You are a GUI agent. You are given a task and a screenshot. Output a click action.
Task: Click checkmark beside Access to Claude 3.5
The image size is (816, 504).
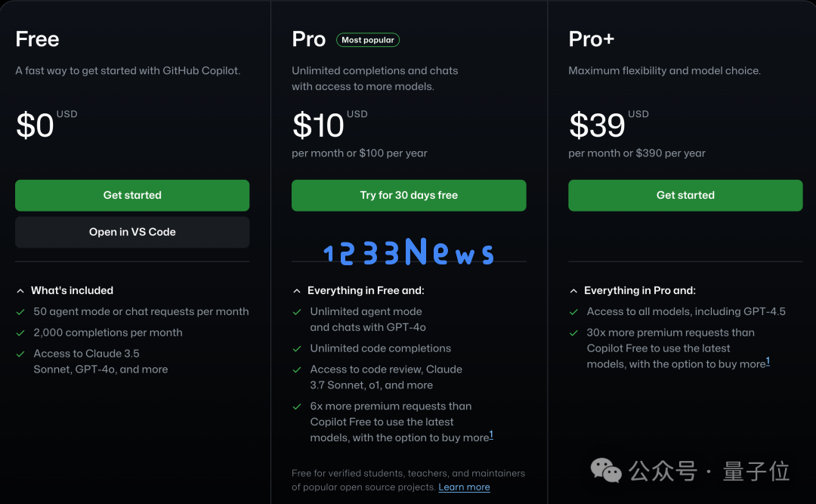(20, 354)
